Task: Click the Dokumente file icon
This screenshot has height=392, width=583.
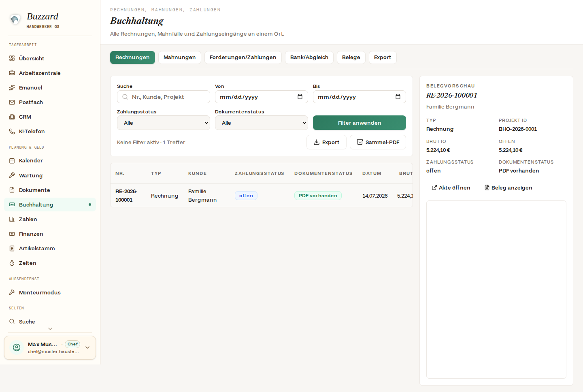Action: [x=12, y=190]
